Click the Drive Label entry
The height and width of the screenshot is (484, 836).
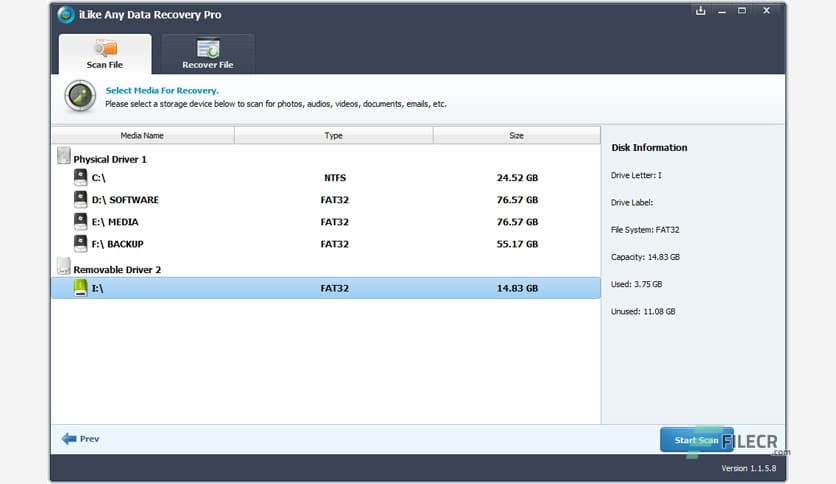point(632,203)
